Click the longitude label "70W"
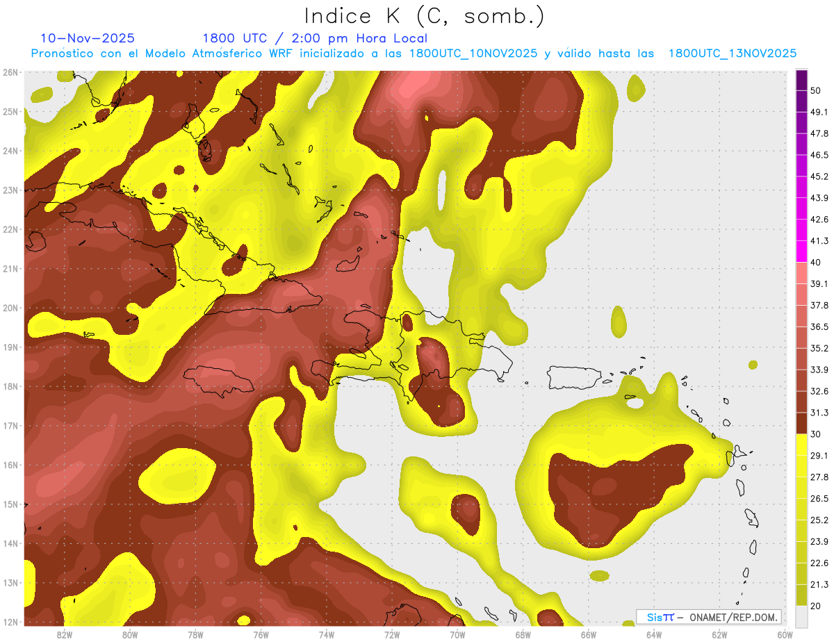The image size is (834, 644). [457, 634]
